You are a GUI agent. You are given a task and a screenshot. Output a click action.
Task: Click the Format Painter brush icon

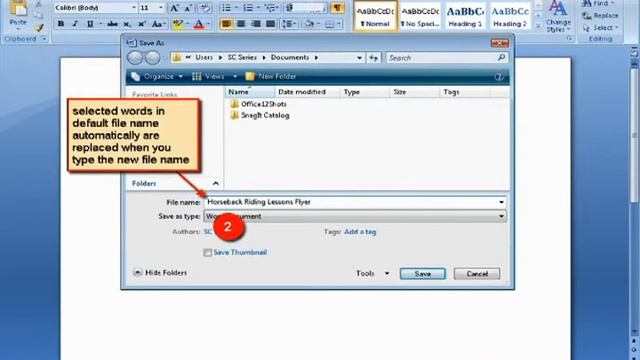click(x=39, y=28)
